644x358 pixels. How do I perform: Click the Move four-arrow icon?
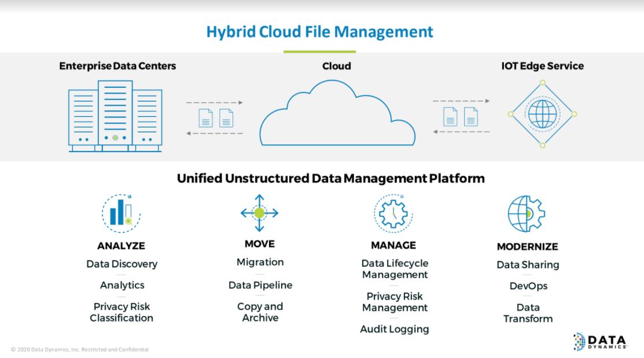(x=260, y=213)
